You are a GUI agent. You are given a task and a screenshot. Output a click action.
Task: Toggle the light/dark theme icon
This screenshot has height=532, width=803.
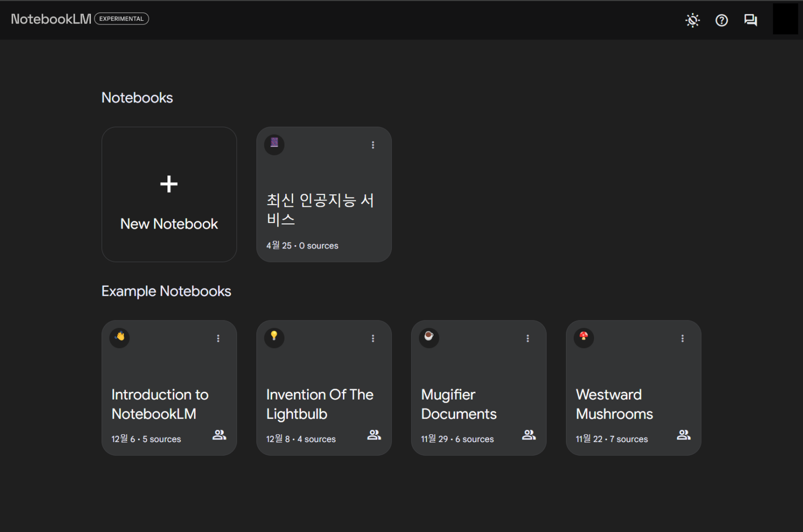click(x=692, y=20)
